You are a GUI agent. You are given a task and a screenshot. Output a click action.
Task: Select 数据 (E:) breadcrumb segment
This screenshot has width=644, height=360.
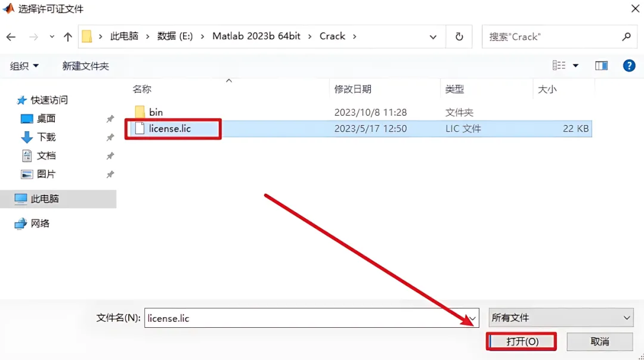[x=175, y=36]
